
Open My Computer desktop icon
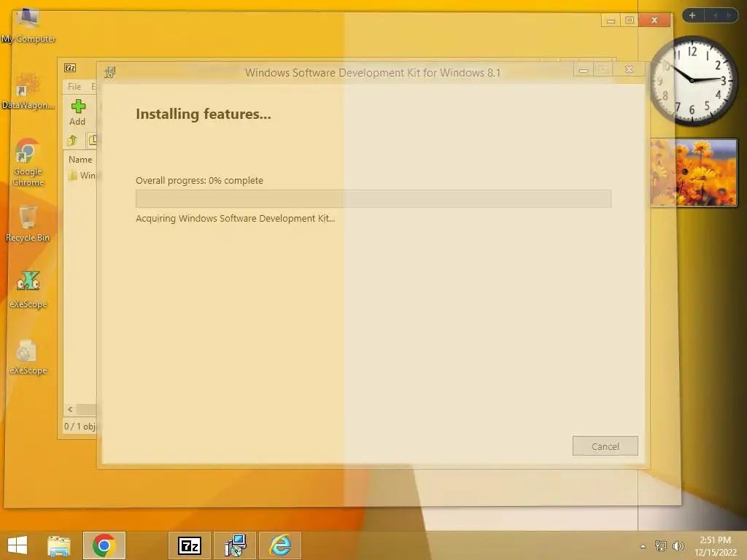(28, 26)
